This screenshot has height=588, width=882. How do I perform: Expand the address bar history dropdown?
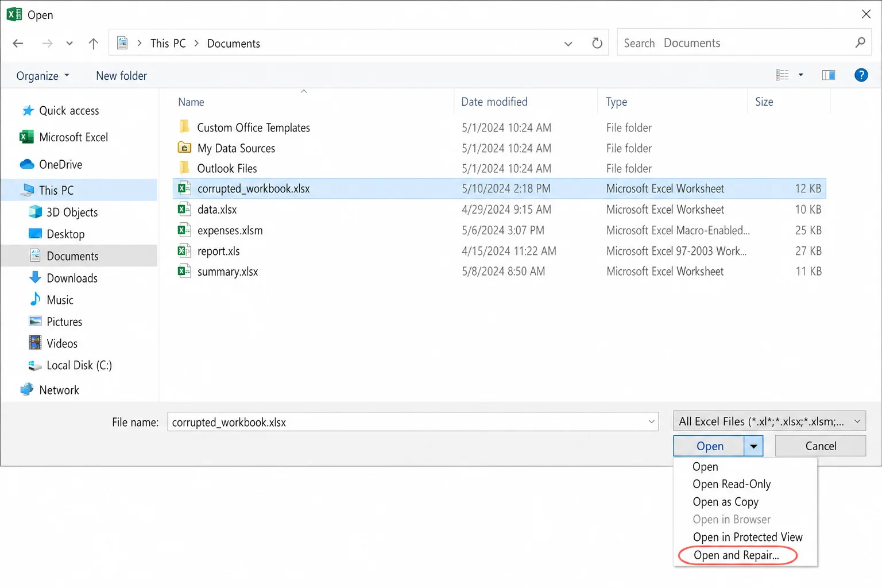point(568,44)
